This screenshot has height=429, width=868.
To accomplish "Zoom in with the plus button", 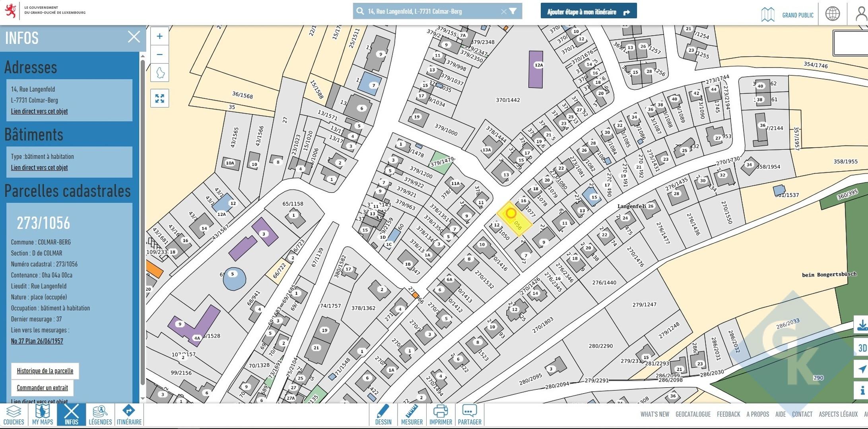I will tap(159, 37).
